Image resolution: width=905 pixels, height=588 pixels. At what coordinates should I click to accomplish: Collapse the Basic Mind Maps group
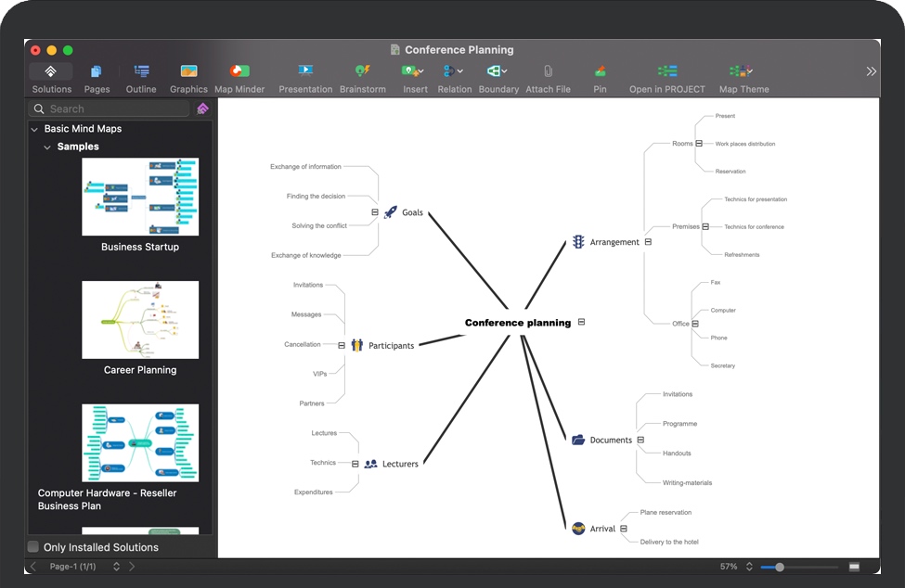(34, 129)
